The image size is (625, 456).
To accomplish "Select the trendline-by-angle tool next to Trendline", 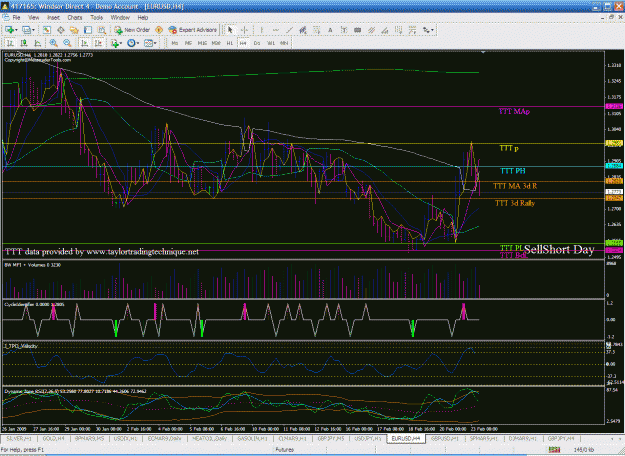I will (x=303, y=30).
